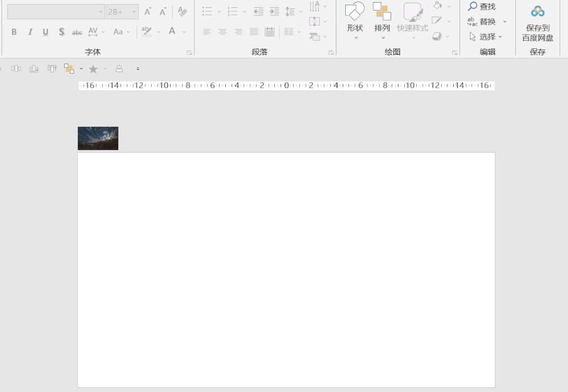This screenshot has height=392, width=568.
Task: Click align bottom in quick access toolbar
Action: coord(34,69)
